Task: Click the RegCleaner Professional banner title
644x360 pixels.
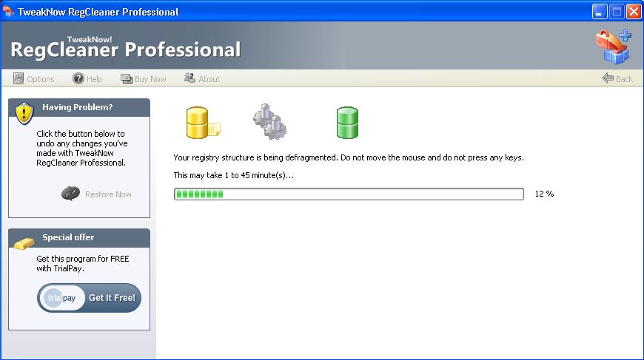Action: point(125,50)
